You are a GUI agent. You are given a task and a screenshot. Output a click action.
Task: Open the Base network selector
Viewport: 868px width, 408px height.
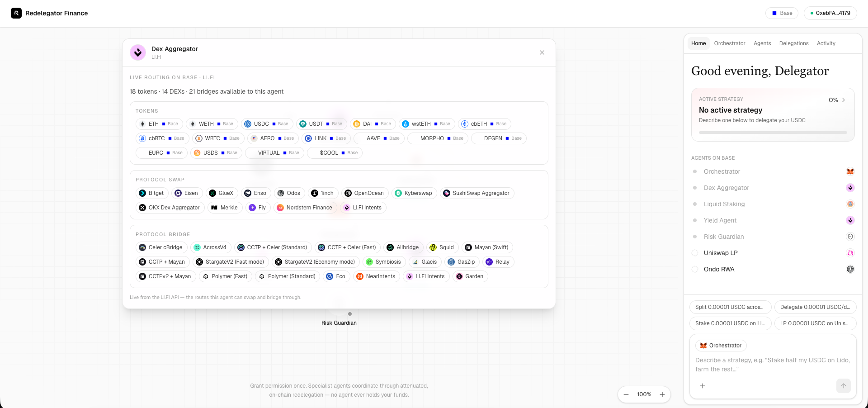click(782, 13)
